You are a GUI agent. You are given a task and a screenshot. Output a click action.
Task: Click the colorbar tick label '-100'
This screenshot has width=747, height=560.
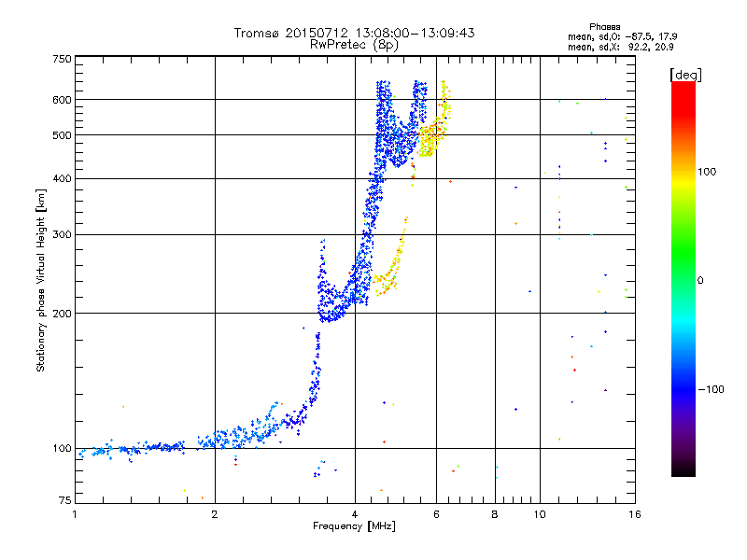click(x=711, y=389)
